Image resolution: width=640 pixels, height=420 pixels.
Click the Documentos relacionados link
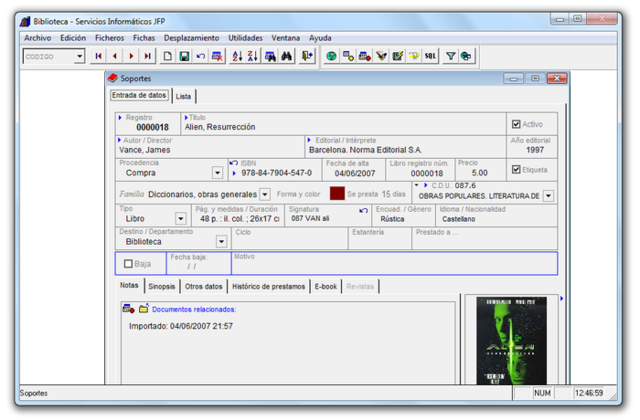[194, 309]
